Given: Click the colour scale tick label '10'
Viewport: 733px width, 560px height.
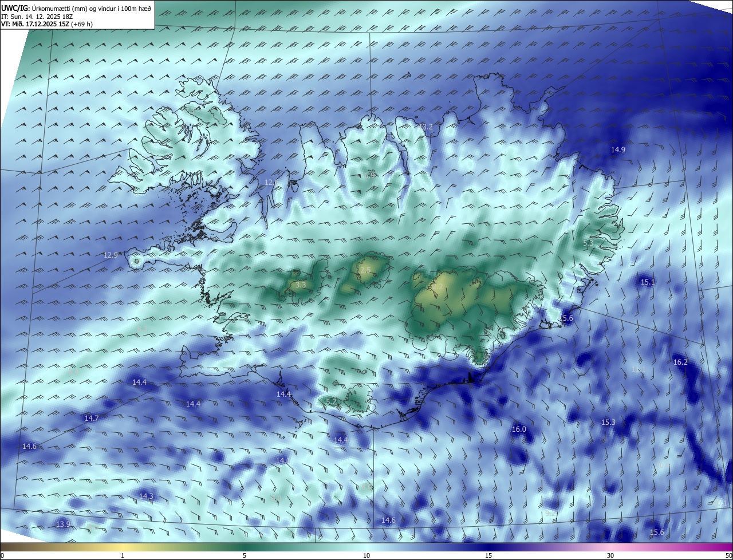Looking at the screenshot, I should pos(366,555).
